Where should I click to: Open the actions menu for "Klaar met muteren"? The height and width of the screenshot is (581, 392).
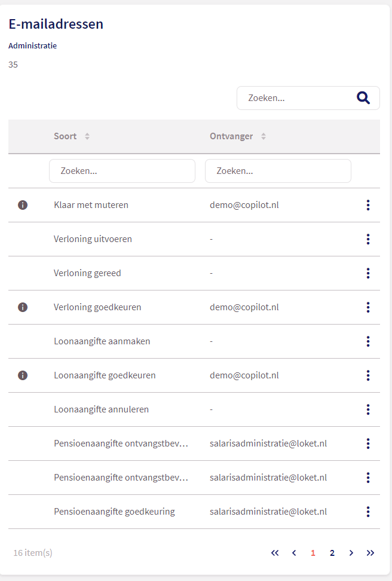[x=368, y=205]
